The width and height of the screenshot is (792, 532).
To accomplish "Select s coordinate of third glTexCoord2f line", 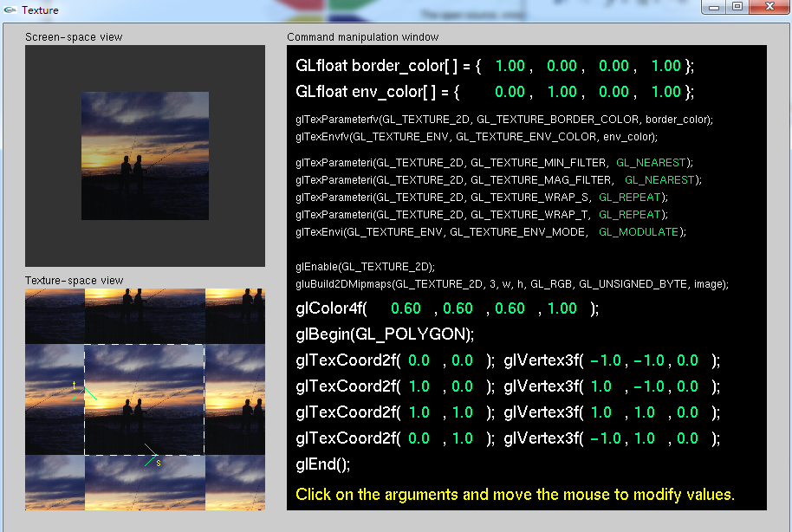I will (x=419, y=412).
